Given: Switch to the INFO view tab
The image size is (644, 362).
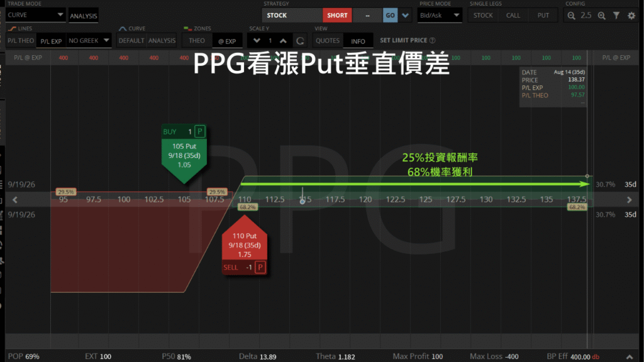Looking at the screenshot, I should coord(358,41).
